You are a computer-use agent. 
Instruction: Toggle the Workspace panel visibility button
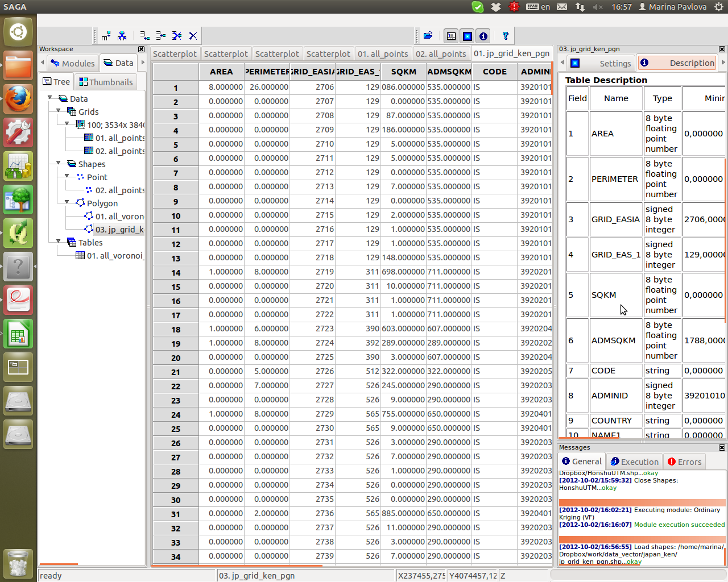pyautogui.click(x=451, y=36)
